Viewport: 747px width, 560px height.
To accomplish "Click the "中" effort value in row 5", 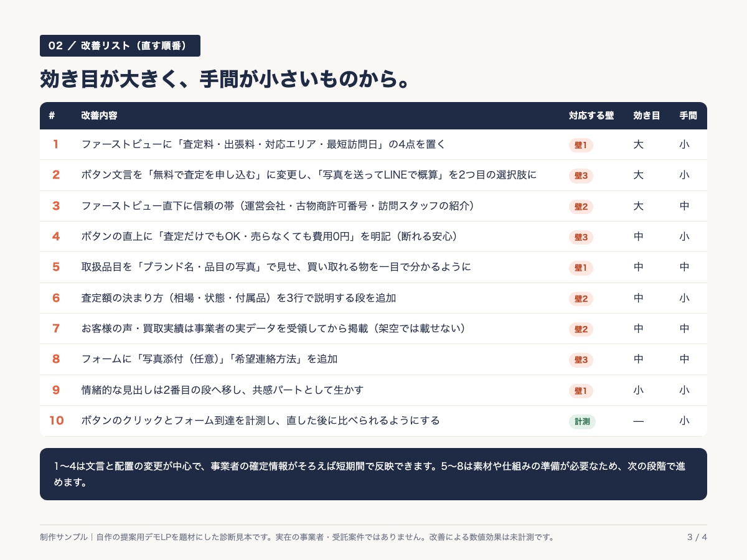I will (684, 267).
